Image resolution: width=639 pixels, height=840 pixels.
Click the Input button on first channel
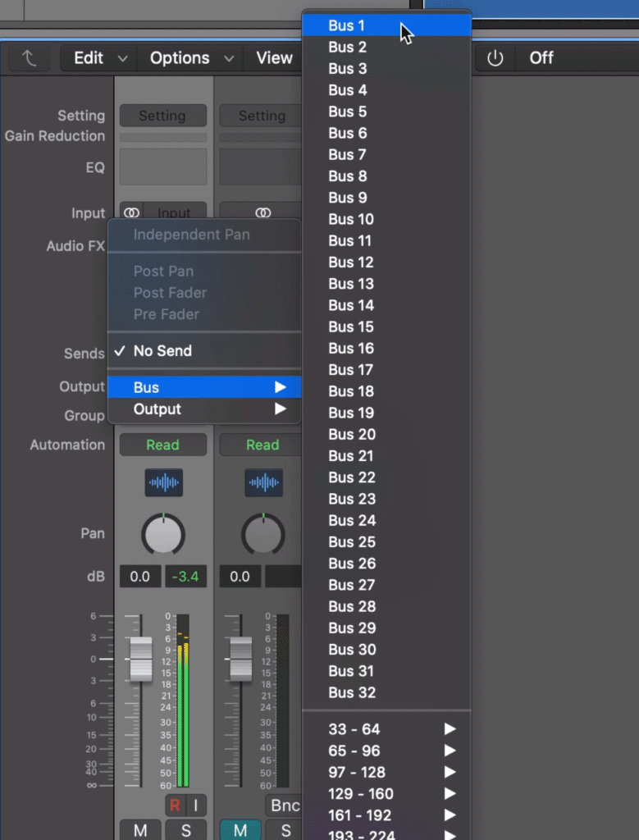click(175, 212)
